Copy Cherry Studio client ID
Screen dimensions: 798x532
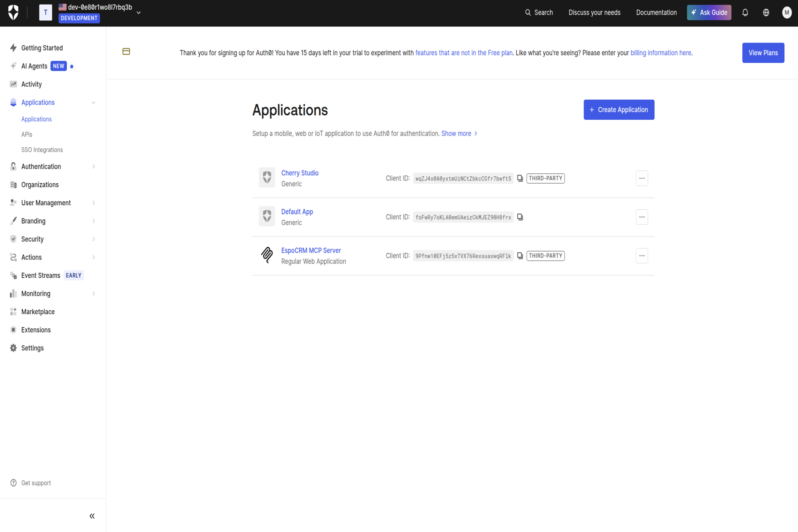[x=520, y=178]
